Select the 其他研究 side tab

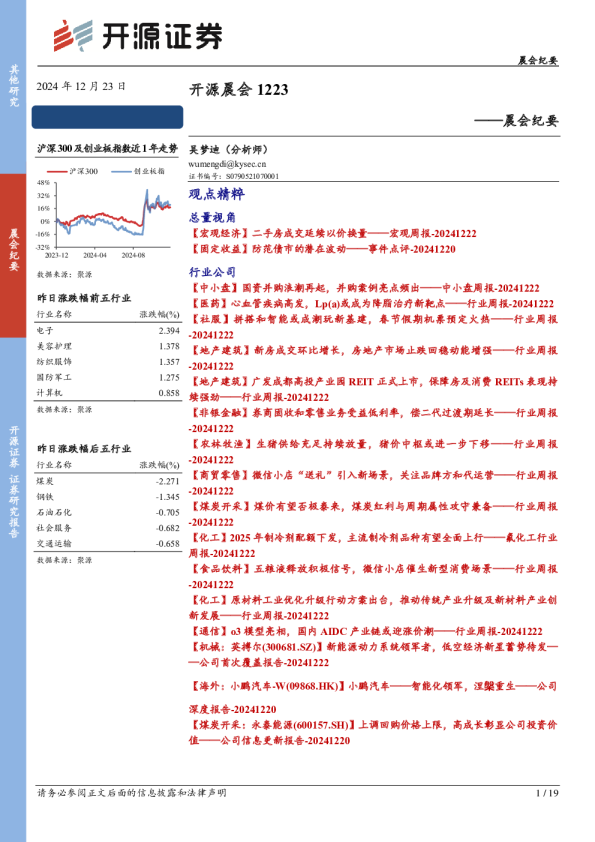coord(13,86)
